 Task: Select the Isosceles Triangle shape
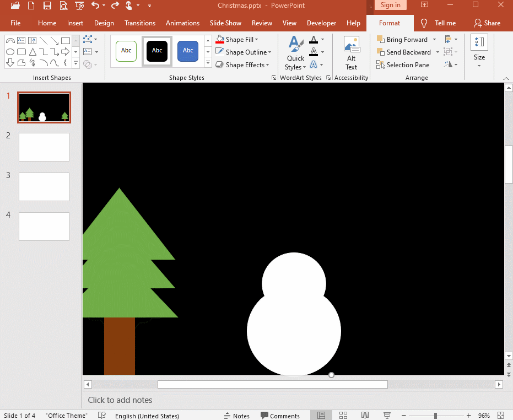point(33,52)
